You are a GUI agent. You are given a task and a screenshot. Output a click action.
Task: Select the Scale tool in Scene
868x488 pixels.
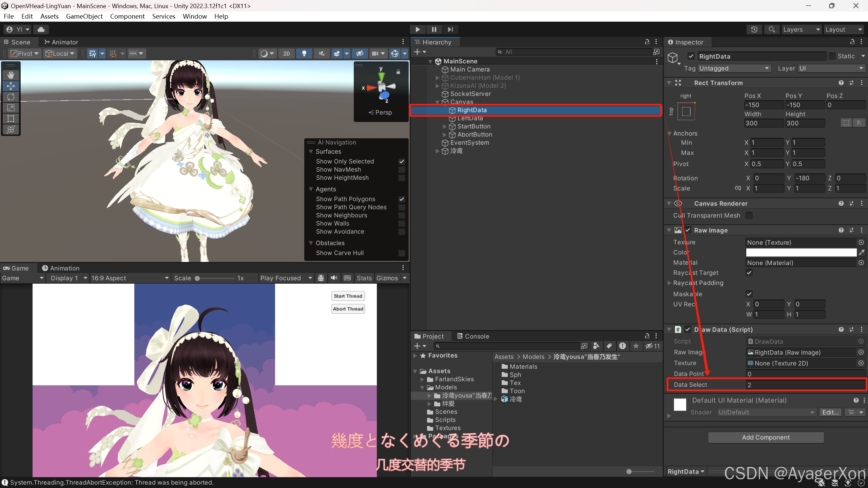[x=11, y=108]
